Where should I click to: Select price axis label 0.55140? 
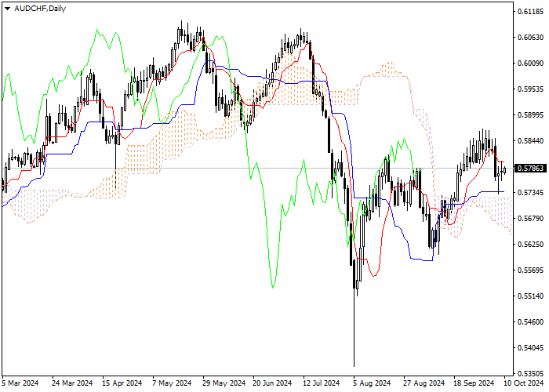(530, 296)
